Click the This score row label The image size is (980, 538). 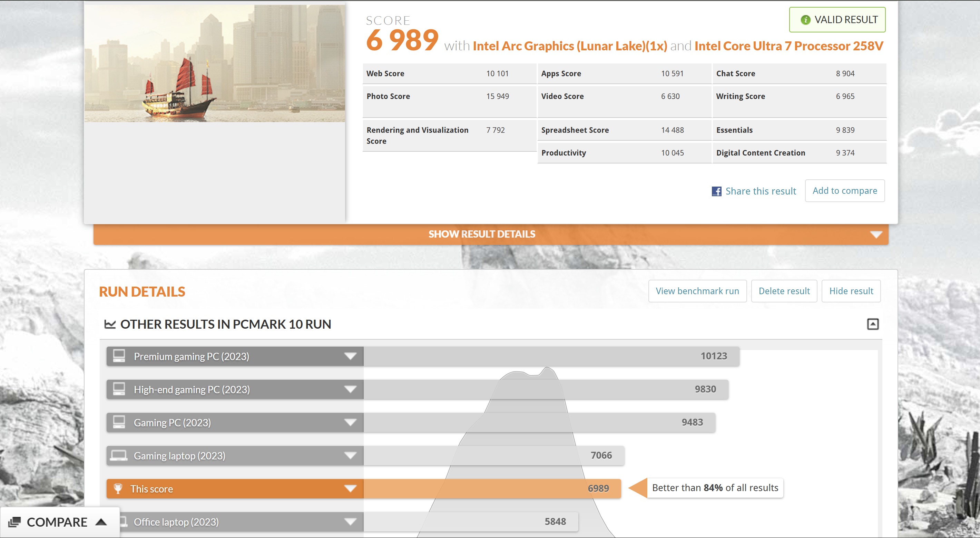pyautogui.click(x=151, y=489)
